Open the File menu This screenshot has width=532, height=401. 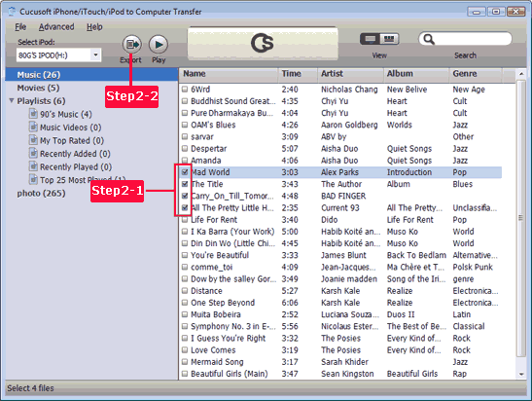coord(20,27)
